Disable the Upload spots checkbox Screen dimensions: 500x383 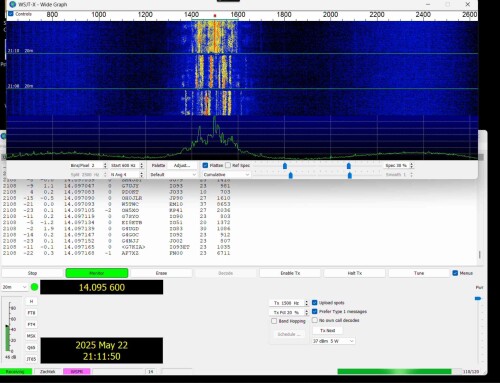tap(314, 303)
